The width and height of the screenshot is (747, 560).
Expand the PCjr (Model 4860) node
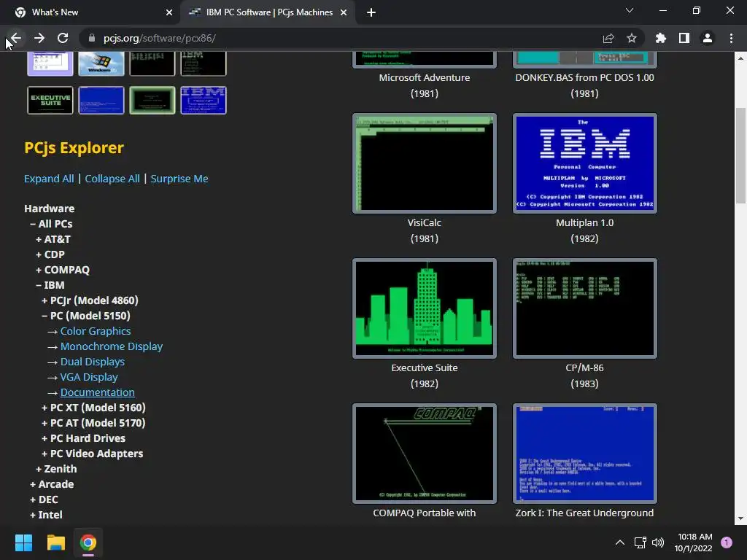[x=90, y=300]
